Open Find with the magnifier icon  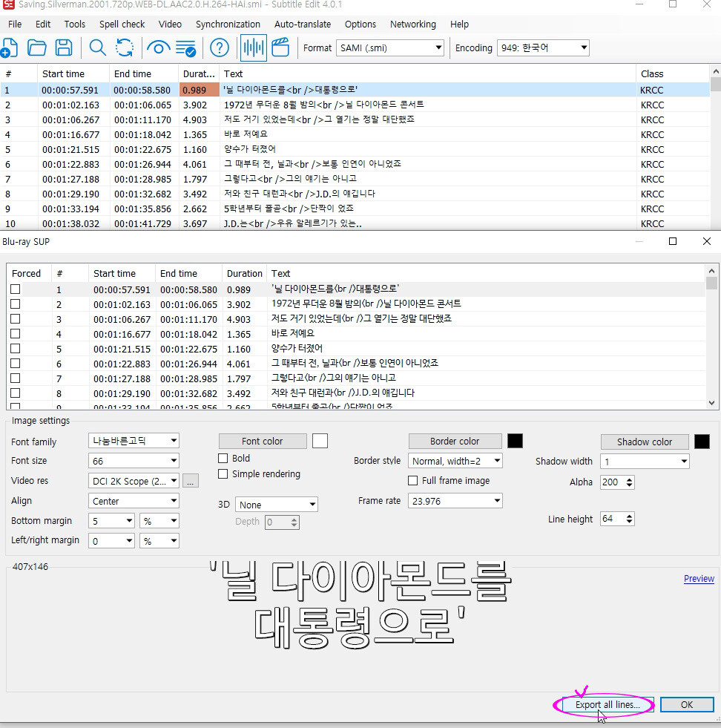click(98, 48)
